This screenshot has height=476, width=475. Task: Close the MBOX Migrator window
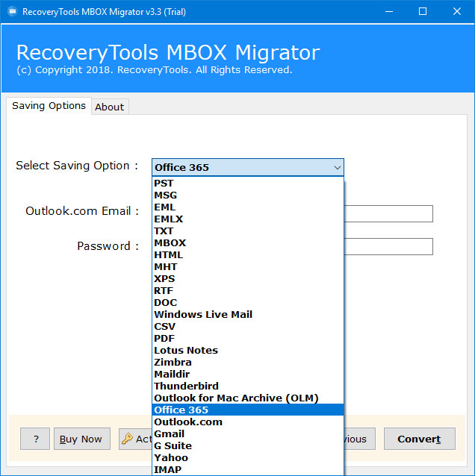pyautogui.click(x=457, y=11)
